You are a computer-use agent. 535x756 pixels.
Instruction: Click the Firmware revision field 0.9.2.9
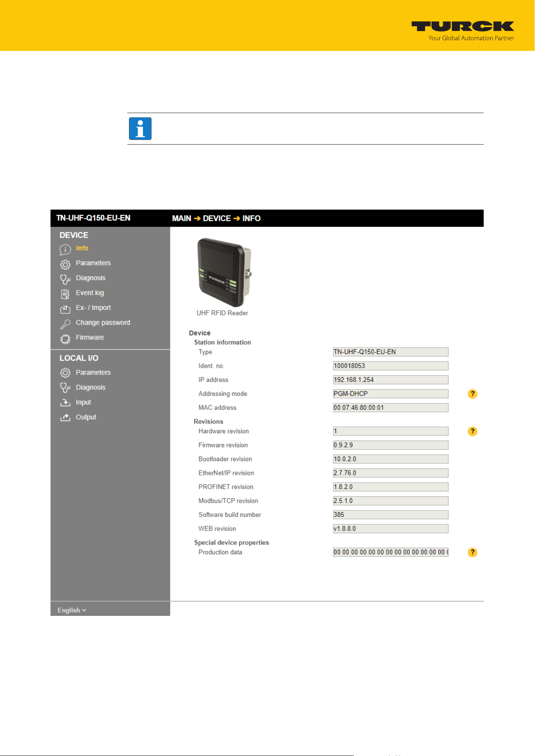pyautogui.click(x=391, y=445)
